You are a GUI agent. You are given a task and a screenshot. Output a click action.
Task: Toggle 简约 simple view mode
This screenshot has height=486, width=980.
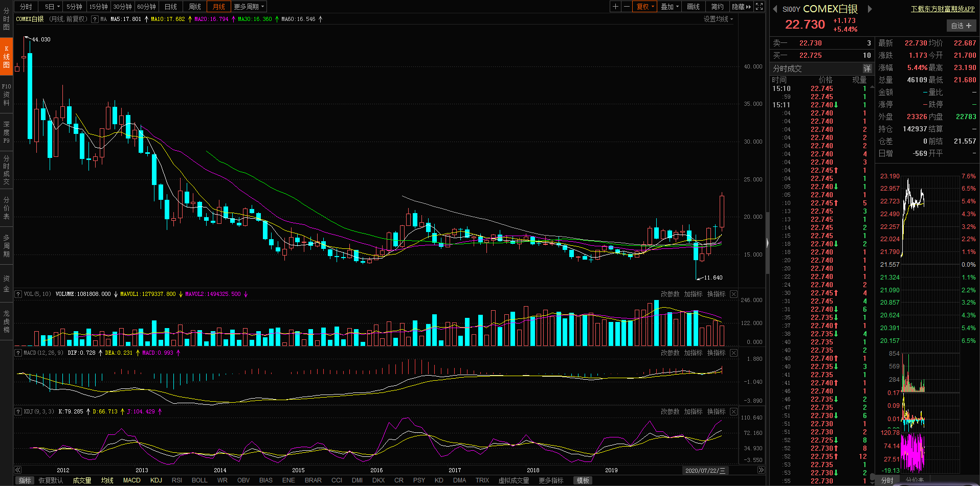tap(717, 7)
